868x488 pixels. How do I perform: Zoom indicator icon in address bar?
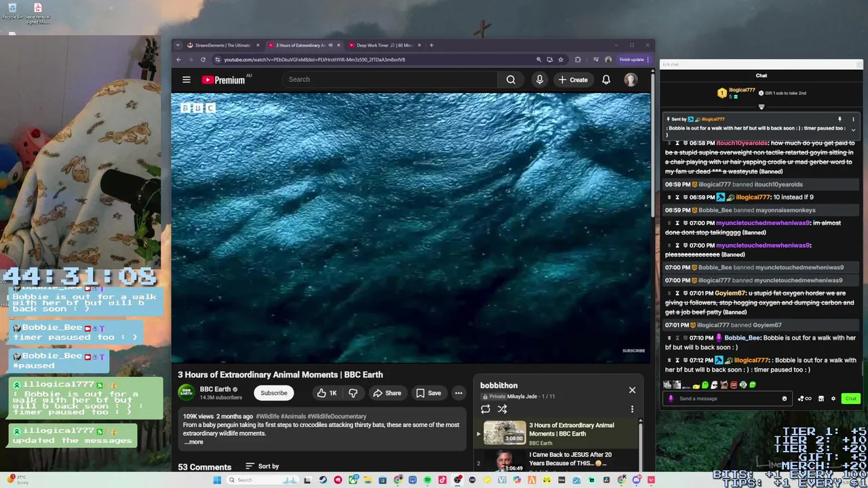(x=539, y=60)
